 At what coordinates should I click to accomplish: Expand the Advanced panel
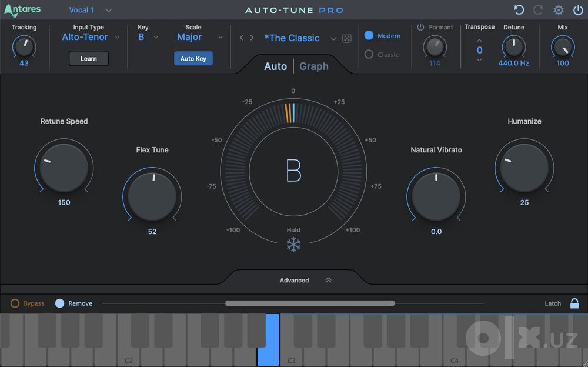tap(305, 281)
